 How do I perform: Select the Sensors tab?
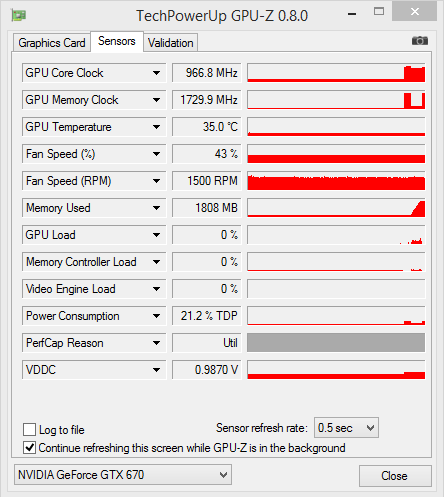117,41
